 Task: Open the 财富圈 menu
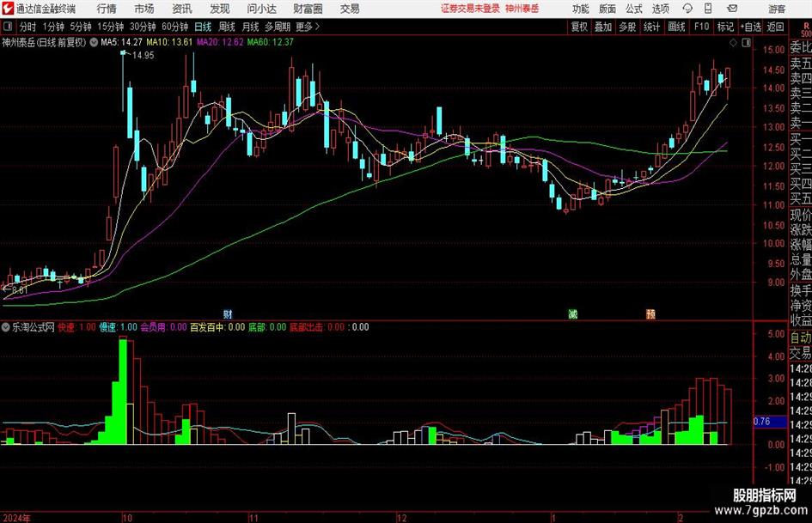(308, 9)
